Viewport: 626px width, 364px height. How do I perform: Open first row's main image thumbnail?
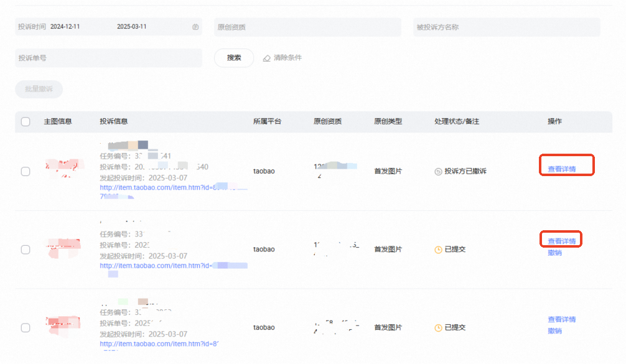coord(64,169)
